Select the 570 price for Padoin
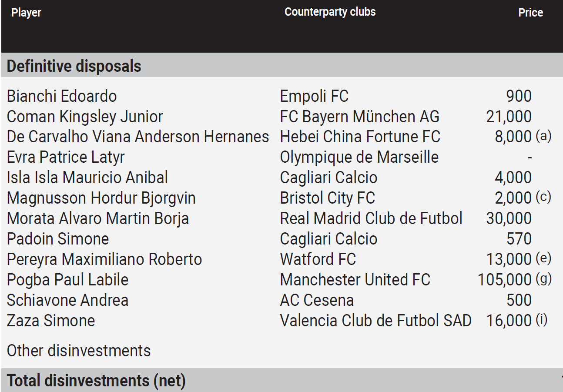Screen dimensions: 563x392 [519, 239]
